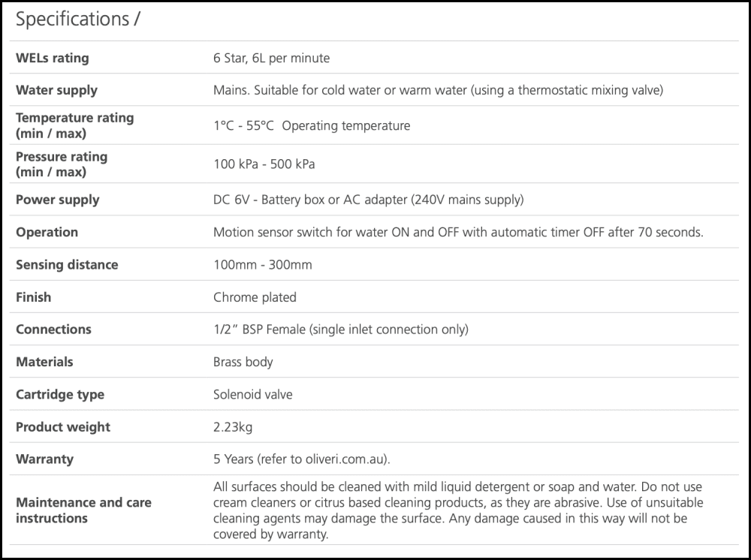Select the Product weight label
751x560 pixels.
[63, 427]
